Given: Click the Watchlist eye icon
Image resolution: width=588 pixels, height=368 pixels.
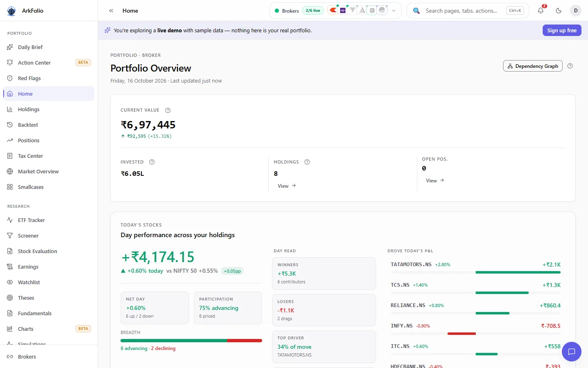Looking at the screenshot, I should 10,282.
